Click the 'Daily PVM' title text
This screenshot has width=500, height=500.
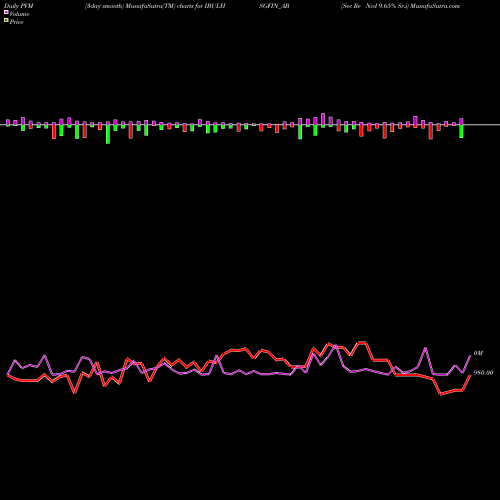point(18,6)
